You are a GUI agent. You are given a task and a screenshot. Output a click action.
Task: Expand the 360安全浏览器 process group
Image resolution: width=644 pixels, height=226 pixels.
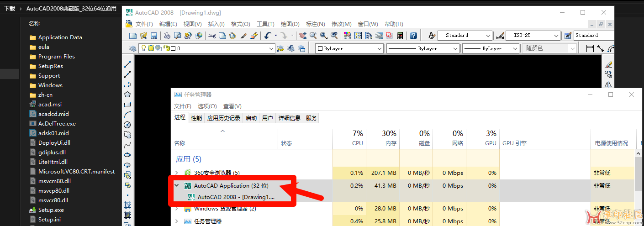point(177,173)
